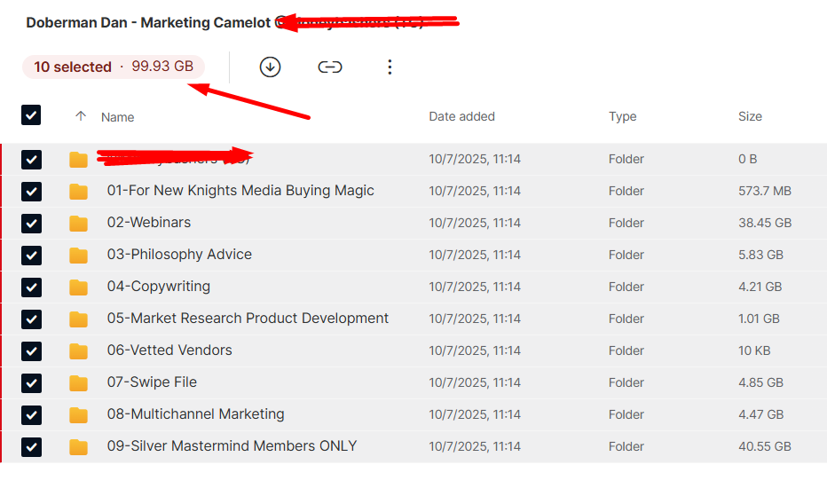Deselect the 08-Multichannel Marketing checkbox
Viewport: 827px width, 504px height.
coord(31,415)
